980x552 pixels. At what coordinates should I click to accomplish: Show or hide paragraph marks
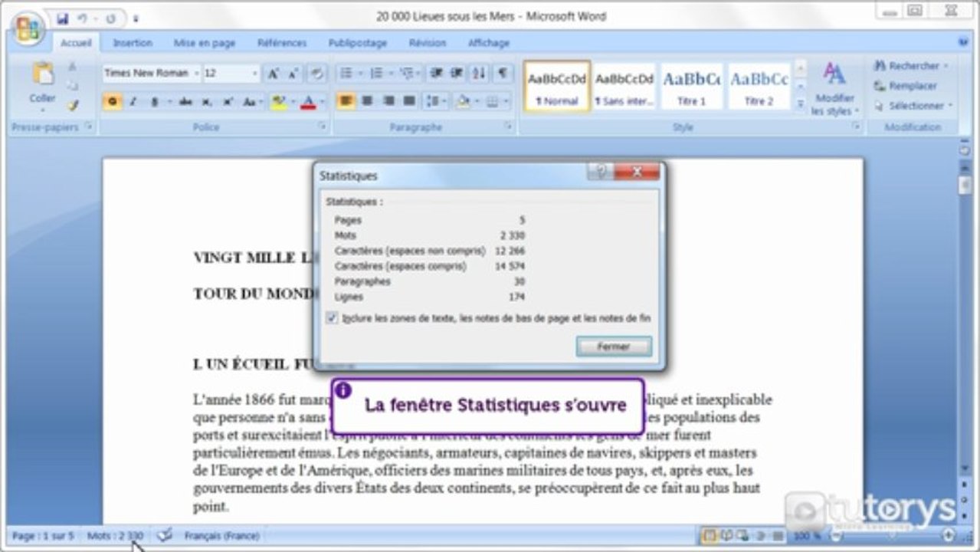[502, 74]
